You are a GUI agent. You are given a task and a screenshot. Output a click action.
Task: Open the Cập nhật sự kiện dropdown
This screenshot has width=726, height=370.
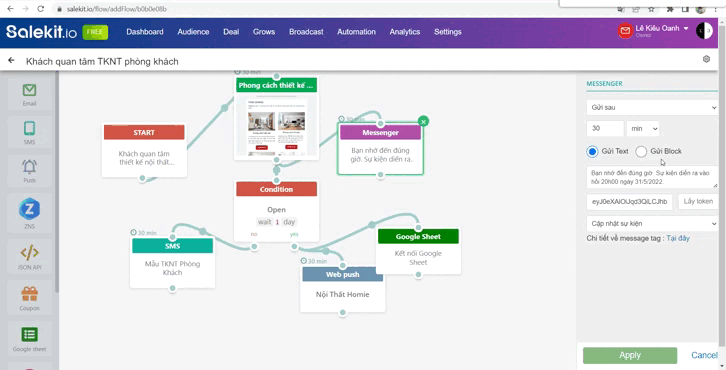[652, 223]
